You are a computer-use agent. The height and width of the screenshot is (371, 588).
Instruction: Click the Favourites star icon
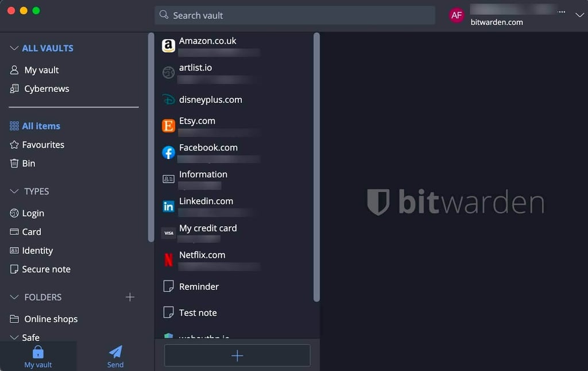(14, 145)
